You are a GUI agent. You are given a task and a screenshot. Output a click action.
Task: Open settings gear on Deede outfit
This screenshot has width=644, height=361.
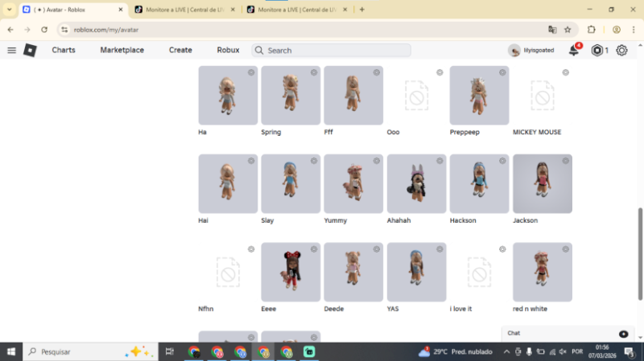click(376, 249)
